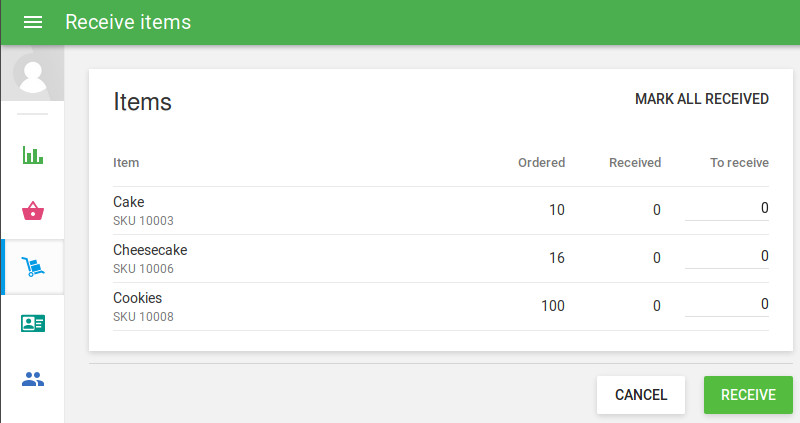Click the To receive column header
Screen dimensions: 800x423
tap(739, 163)
